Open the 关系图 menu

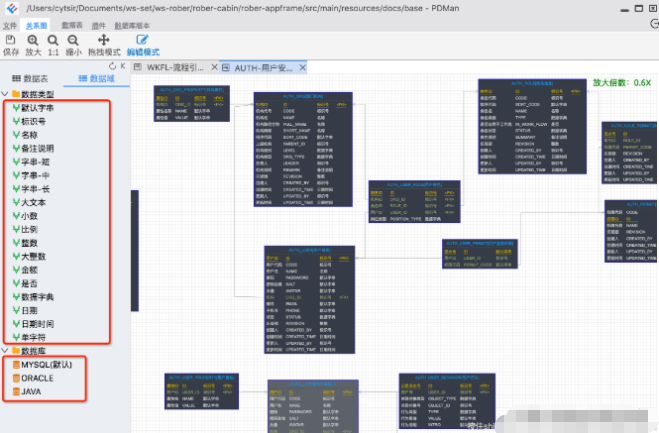(36, 26)
